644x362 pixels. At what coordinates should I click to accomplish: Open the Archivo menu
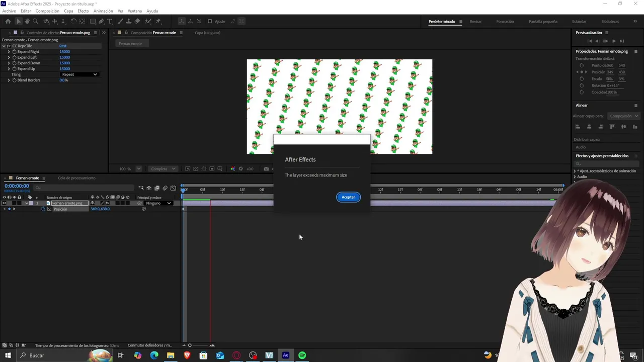click(9, 11)
